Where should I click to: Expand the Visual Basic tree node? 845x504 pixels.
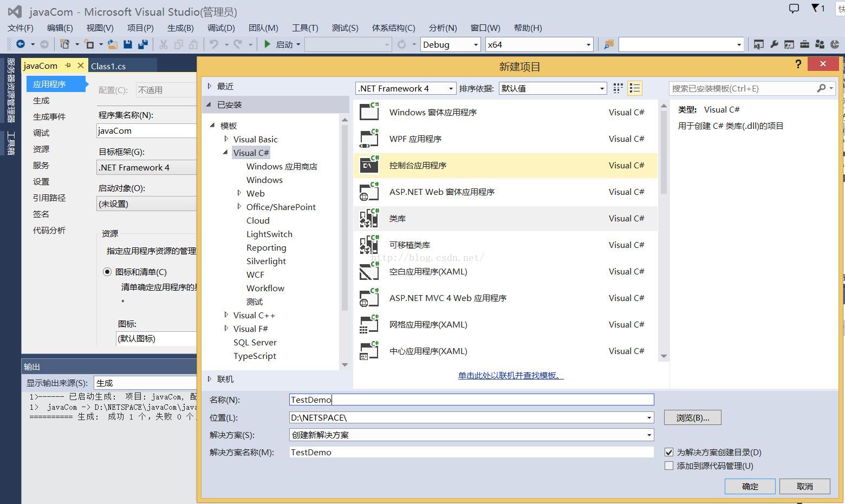point(226,139)
